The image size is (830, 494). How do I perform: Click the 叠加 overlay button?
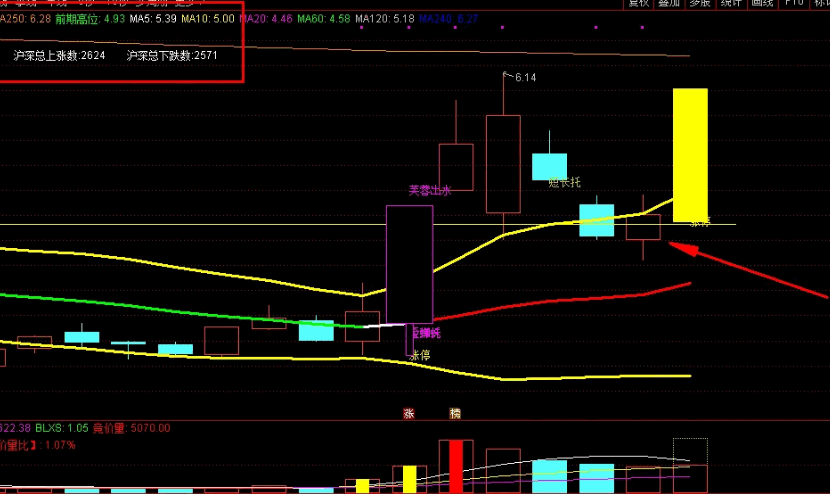tap(669, 4)
